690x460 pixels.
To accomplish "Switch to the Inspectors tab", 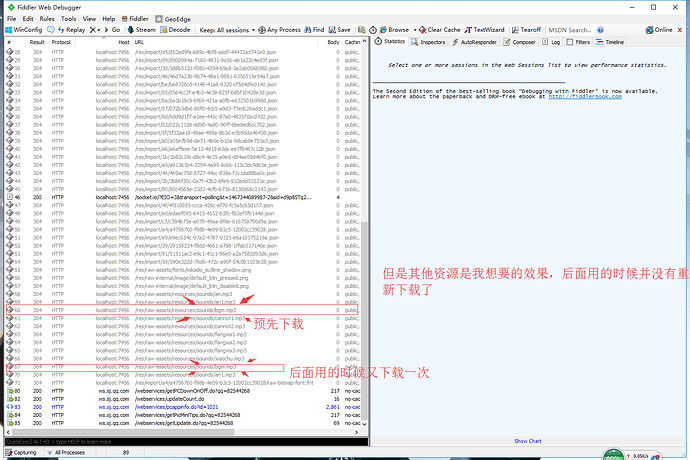I will 428,42.
